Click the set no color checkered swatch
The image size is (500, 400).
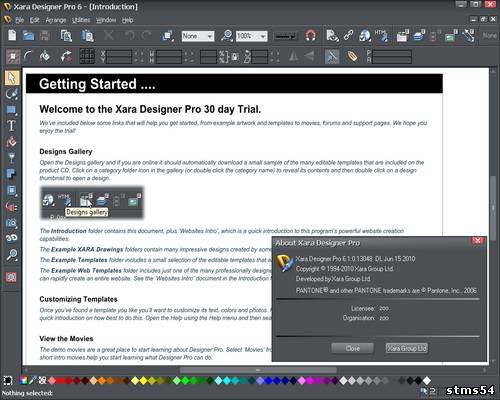coord(42,380)
